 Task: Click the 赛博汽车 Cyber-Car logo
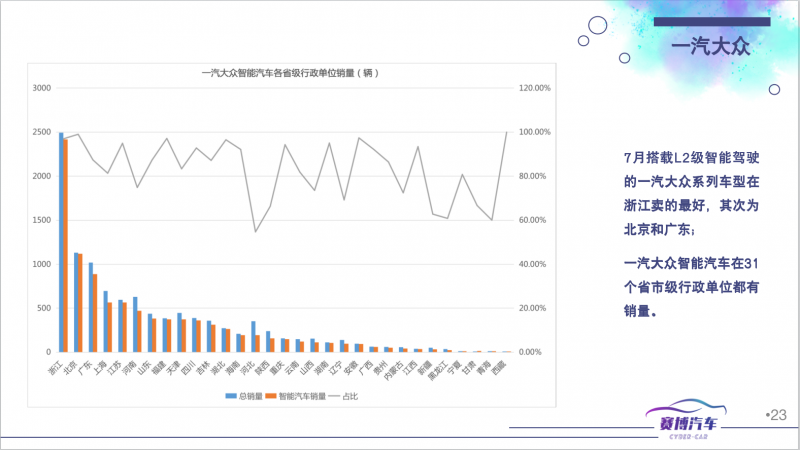coord(686,420)
